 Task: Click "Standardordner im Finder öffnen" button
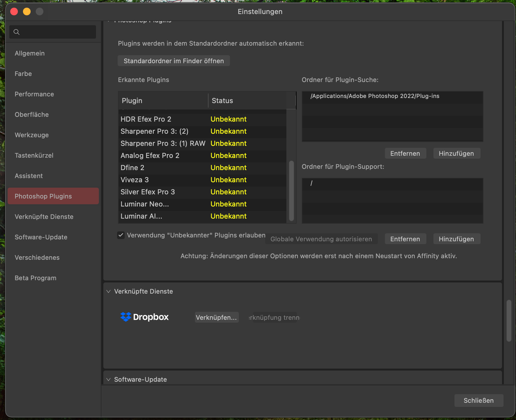point(174,61)
